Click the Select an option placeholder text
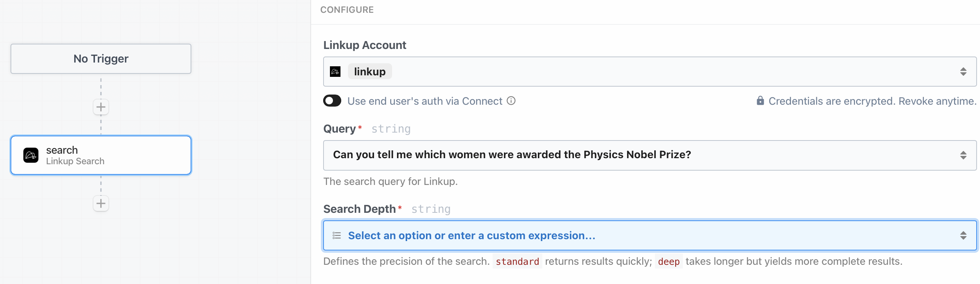The image size is (980, 284). tap(472, 236)
